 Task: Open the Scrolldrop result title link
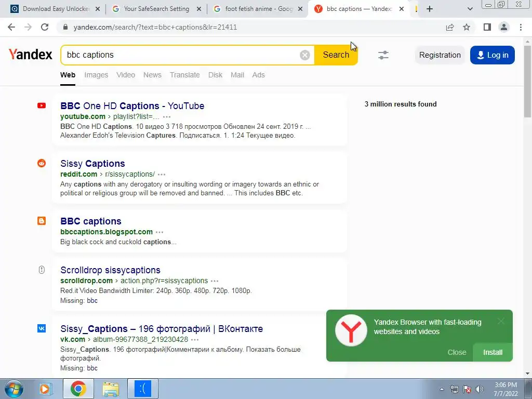click(x=110, y=270)
